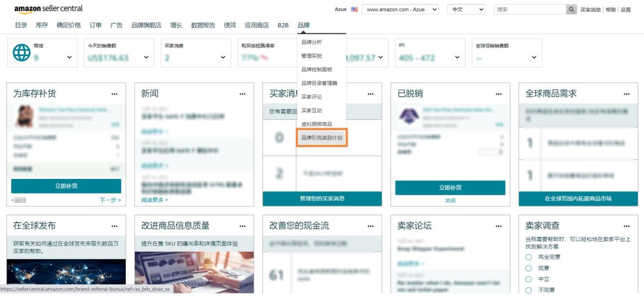Click the 品牌 menu header
Viewport: 644px width, 300px height.
(x=304, y=26)
